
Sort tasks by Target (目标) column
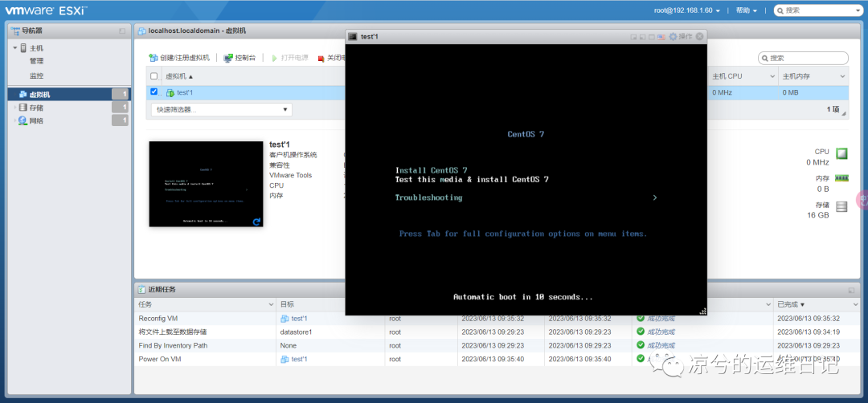[287, 304]
